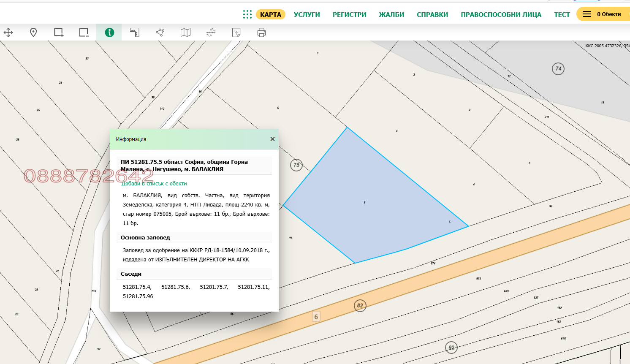Activate the zoom-out rectangle tool
The width and height of the screenshot is (630, 364).
(x=84, y=33)
